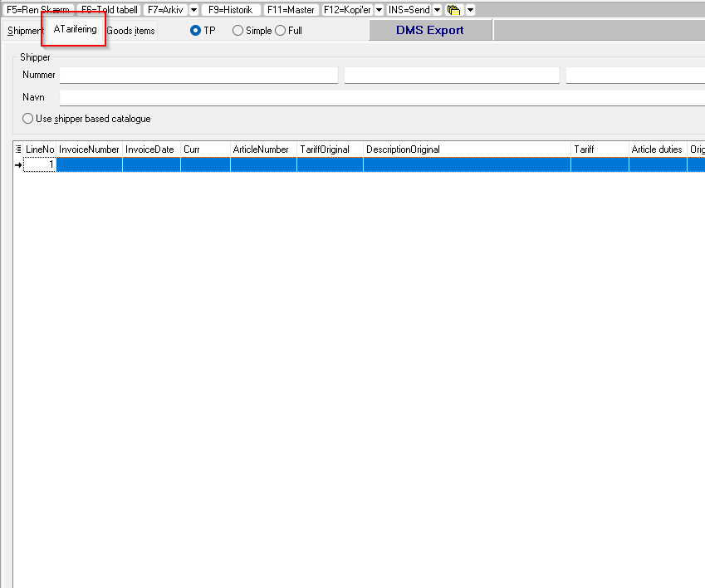Click the DescriptionOriginal column header
This screenshot has width=705, height=588.
467,149
